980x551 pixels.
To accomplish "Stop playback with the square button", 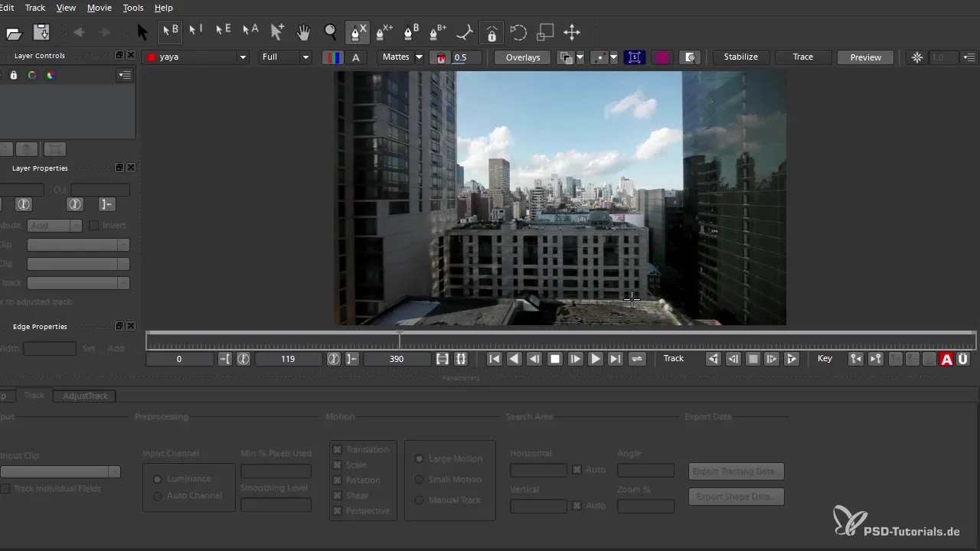I will [555, 359].
